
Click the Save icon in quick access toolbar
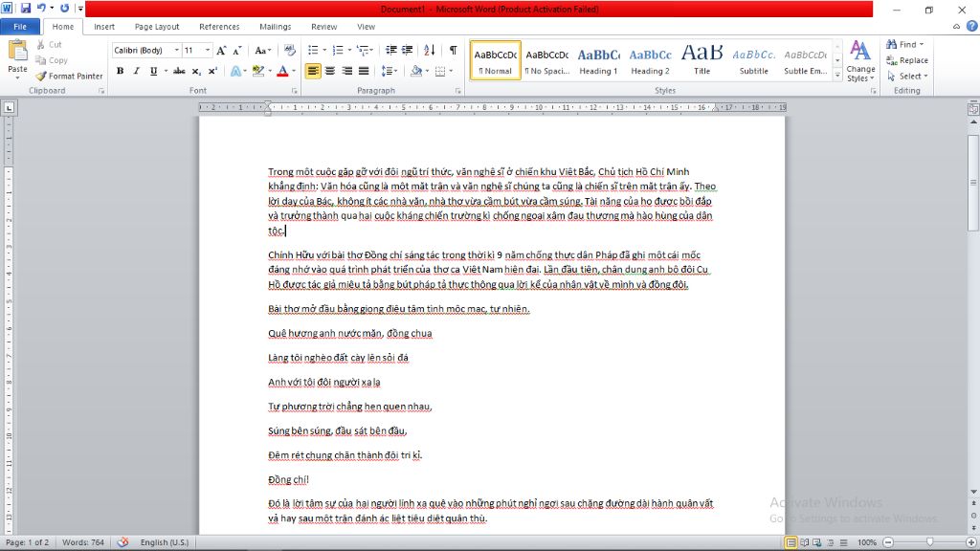pos(26,9)
